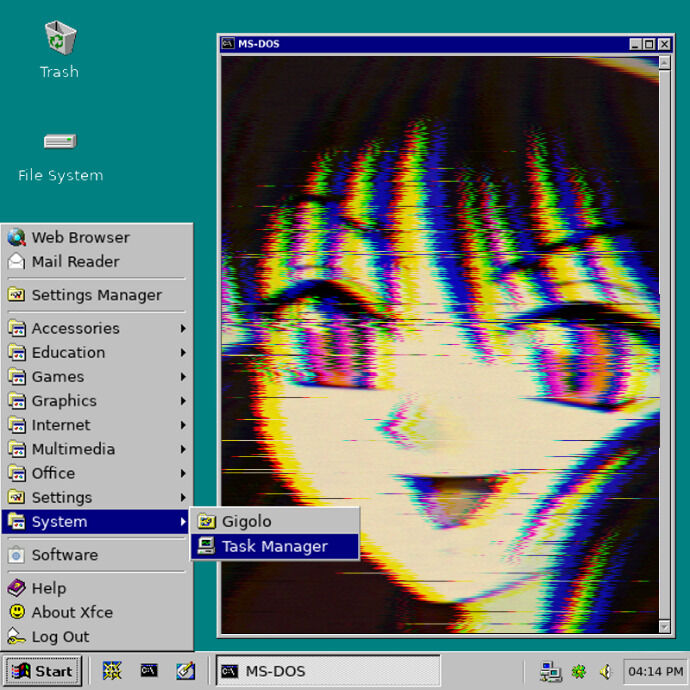The image size is (690, 690).
Task: Click the first quick-launch icon beside Start
Action: (x=113, y=671)
